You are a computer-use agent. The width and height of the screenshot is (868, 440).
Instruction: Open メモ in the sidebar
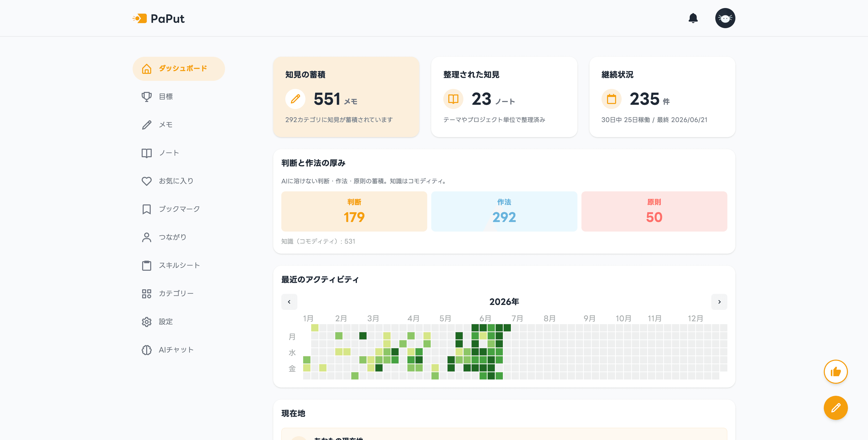179,125
